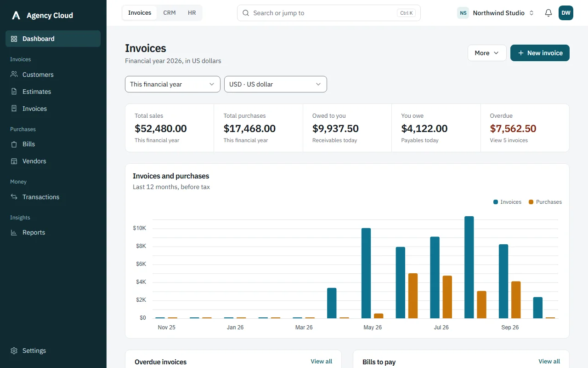Click View all for Bills to pay

(x=549, y=362)
